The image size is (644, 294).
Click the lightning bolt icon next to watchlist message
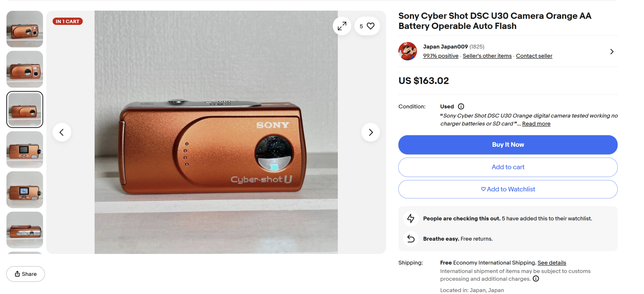[411, 218]
